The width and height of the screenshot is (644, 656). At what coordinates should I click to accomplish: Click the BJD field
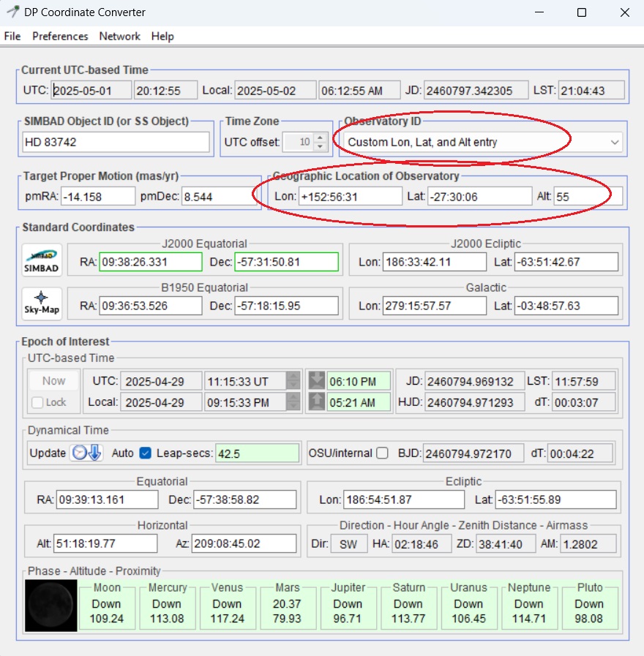click(x=473, y=453)
